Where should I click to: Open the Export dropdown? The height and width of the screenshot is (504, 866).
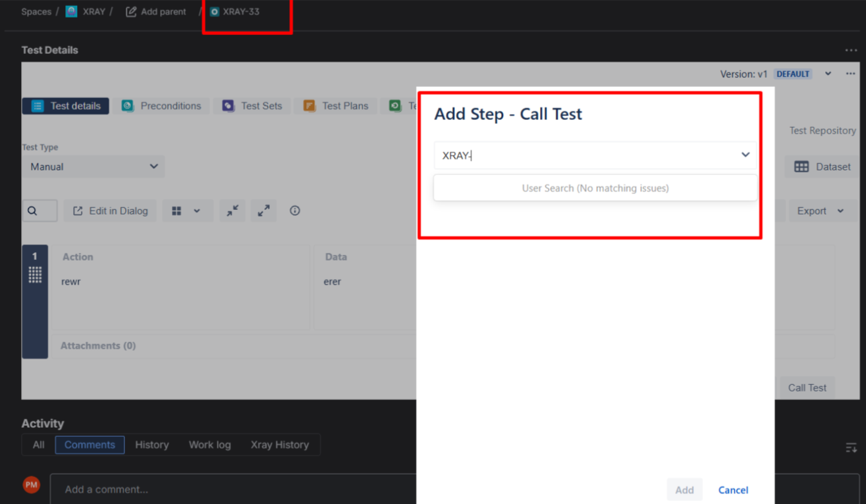(819, 211)
